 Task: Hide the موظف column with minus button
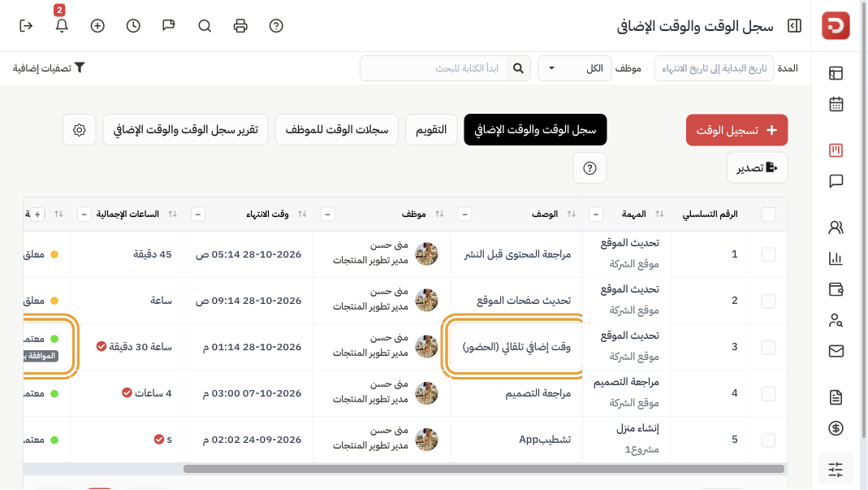tap(327, 214)
